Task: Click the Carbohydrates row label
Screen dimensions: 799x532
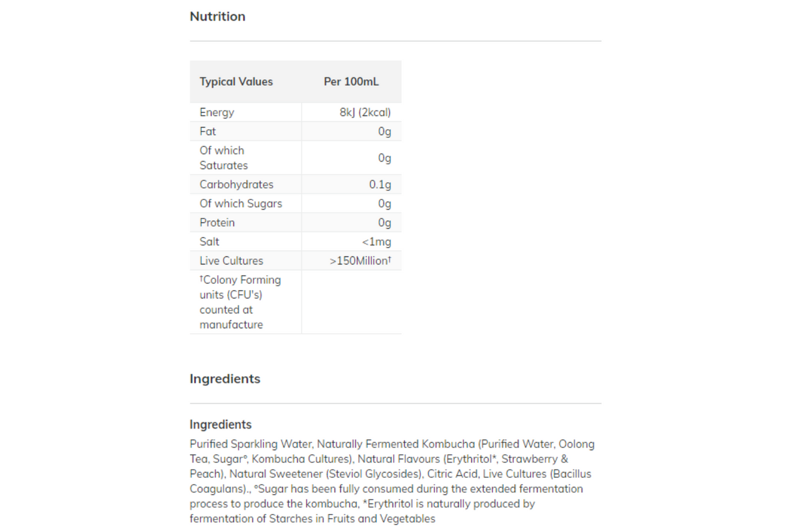Action: [x=237, y=185]
